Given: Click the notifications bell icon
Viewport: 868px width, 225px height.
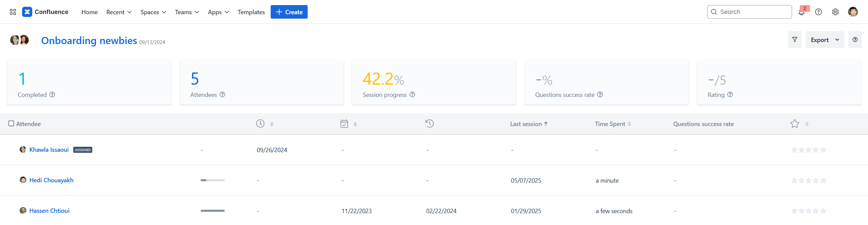Looking at the screenshot, I should coord(802,12).
